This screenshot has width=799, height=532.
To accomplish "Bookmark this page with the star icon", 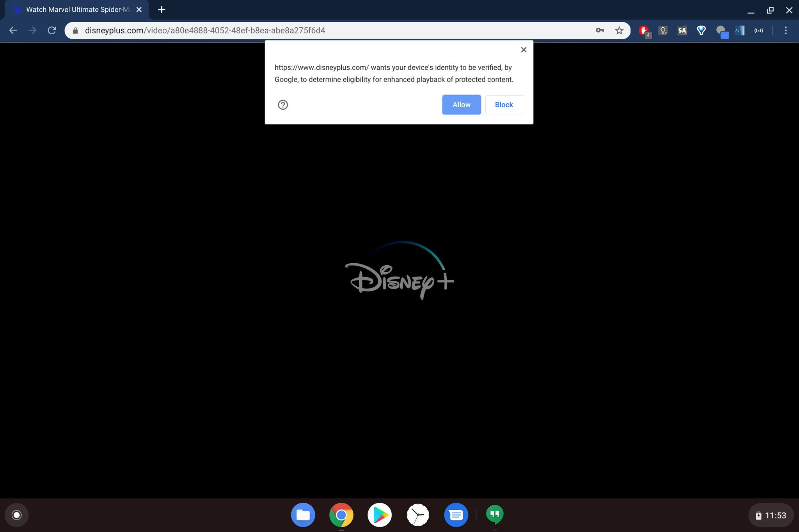I will (619, 30).
